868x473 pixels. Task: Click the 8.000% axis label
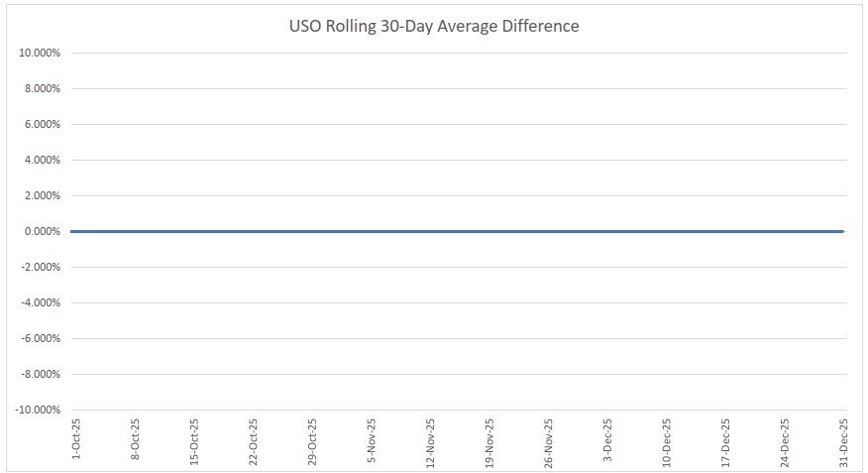click(x=42, y=88)
